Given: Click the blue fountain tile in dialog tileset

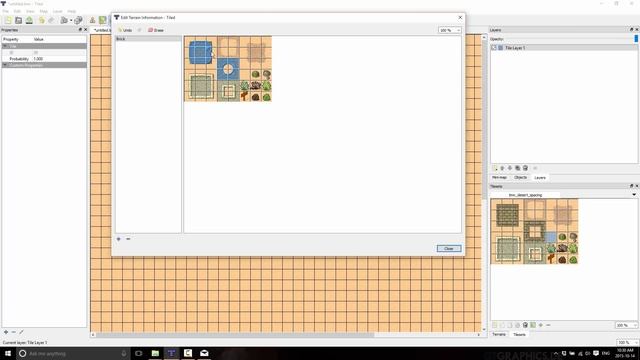Looking at the screenshot, I should click(x=228, y=69).
